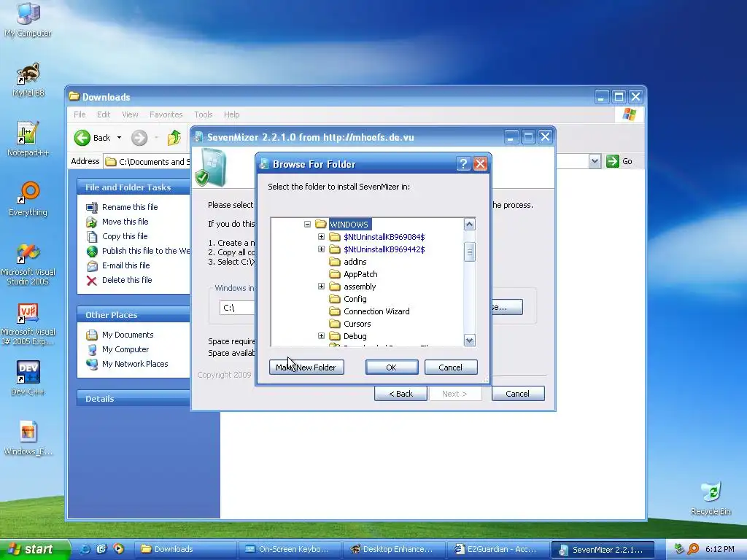The height and width of the screenshot is (560, 747).
Task: Select the Connection Wizard folder
Action: pyautogui.click(x=370, y=311)
